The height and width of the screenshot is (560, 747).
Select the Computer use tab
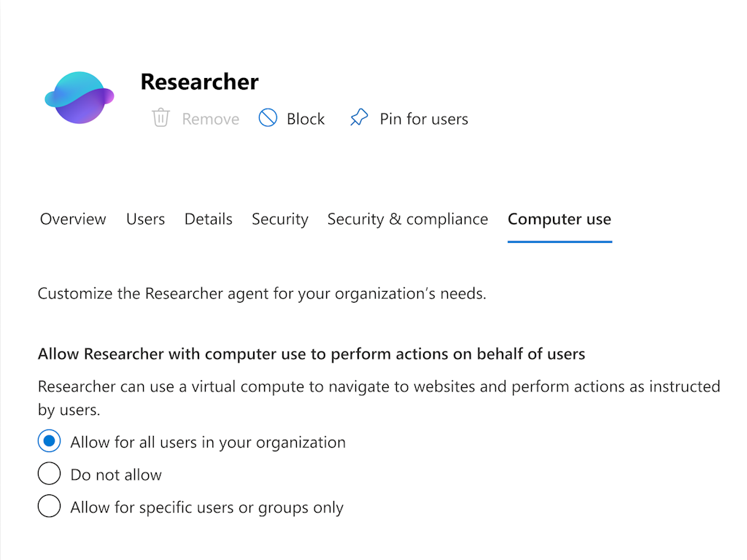pyautogui.click(x=560, y=219)
